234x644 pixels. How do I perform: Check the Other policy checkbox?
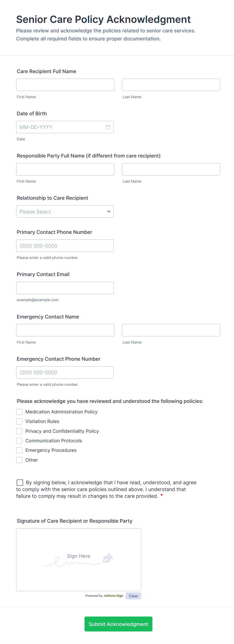pos(19,460)
